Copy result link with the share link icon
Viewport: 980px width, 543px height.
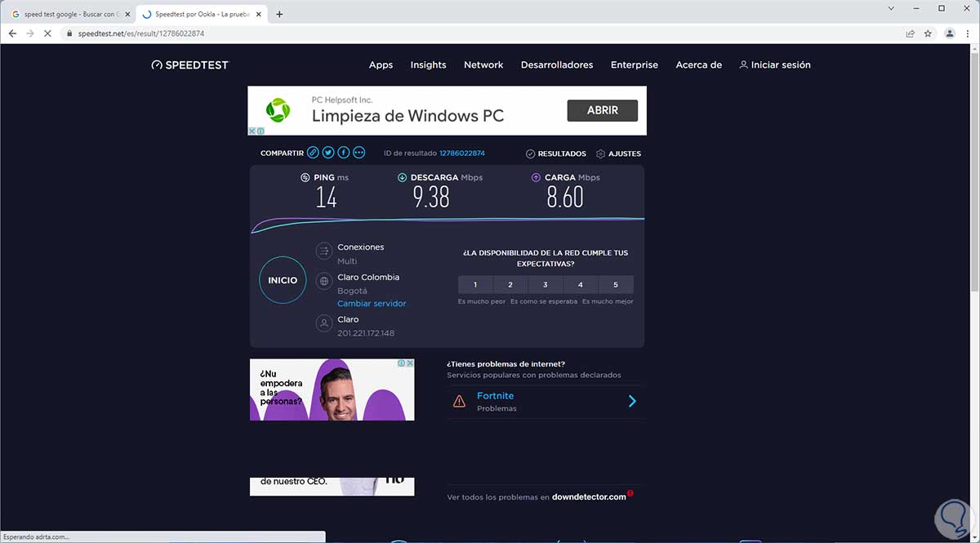pos(313,153)
